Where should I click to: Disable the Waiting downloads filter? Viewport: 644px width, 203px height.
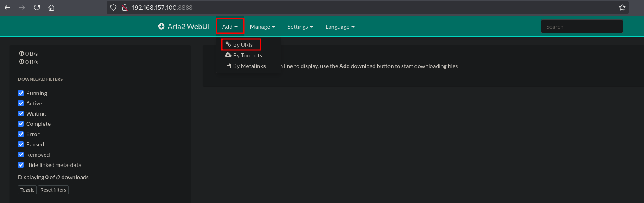[21, 114]
